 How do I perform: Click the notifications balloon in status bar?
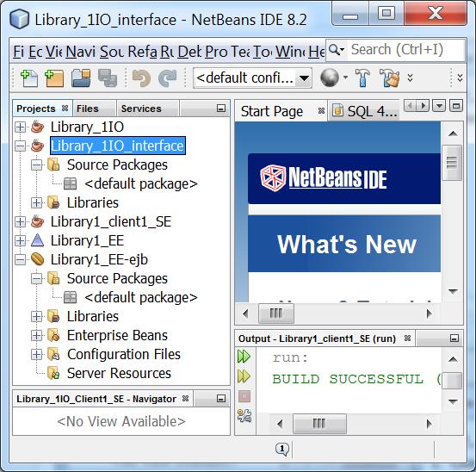tap(282, 449)
